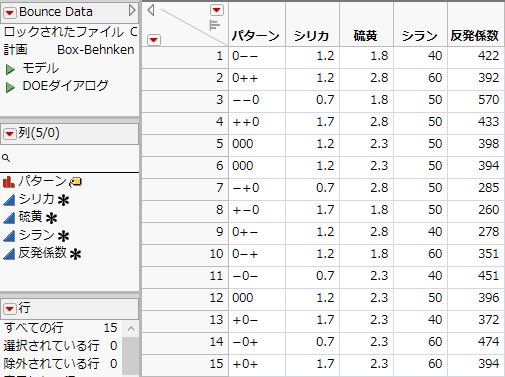The height and width of the screenshot is (377, 505).
Task: Select the パターン column header
Action: pos(257,24)
